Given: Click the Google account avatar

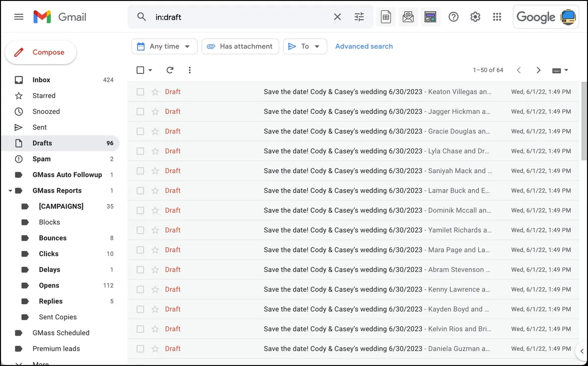Looking at the screenshot, I should (x=568, y=17).
